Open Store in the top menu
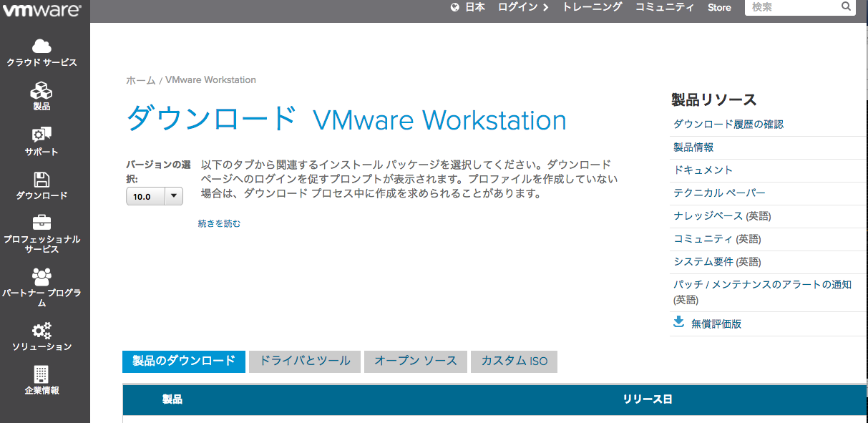868x423 pixels. point(719,7)
